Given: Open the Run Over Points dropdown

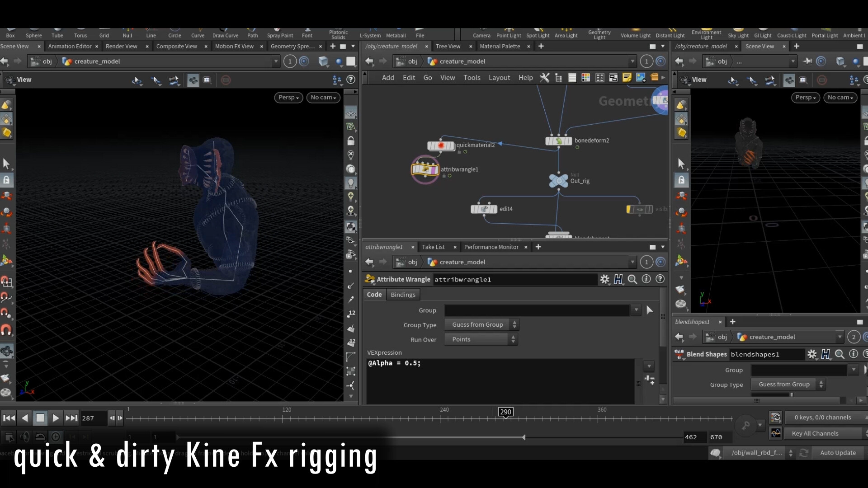Looking at the screenshot, I should click(480, 339).
